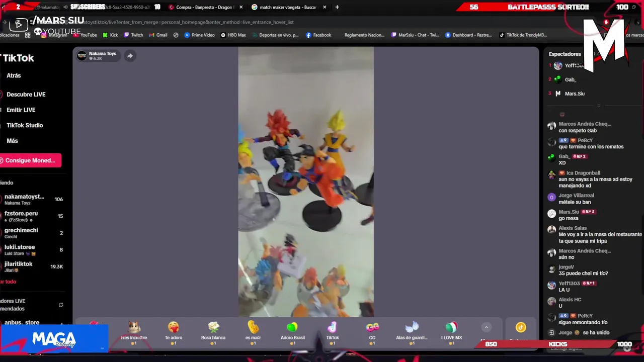
Task: Open Ica Dragonball chat user
Action: [583, 173]
